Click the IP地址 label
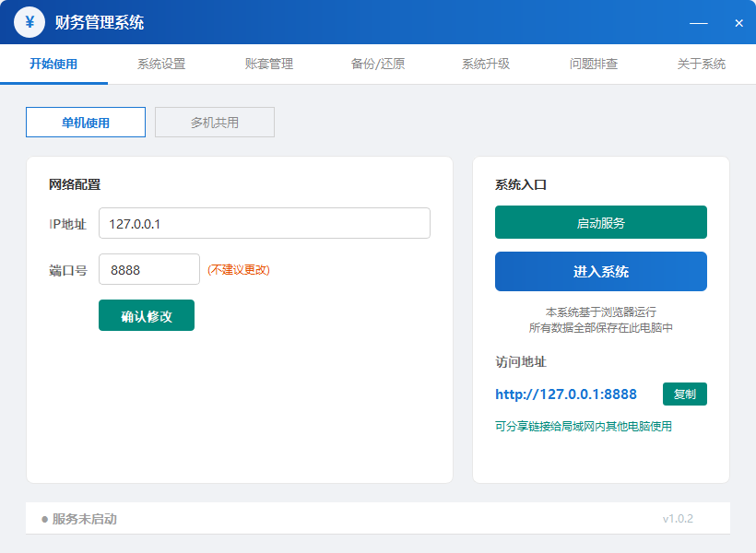The width and height of the screenshot is (756, 553). (67, 224)
